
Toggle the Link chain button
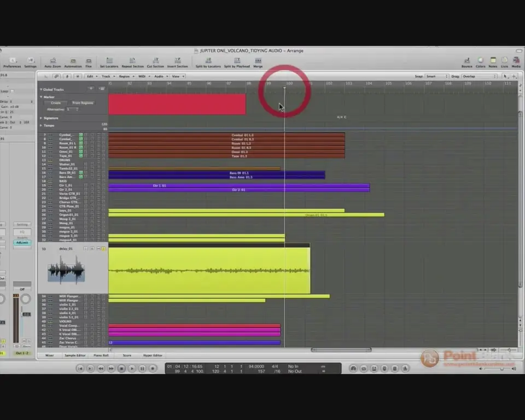[56, 77]
